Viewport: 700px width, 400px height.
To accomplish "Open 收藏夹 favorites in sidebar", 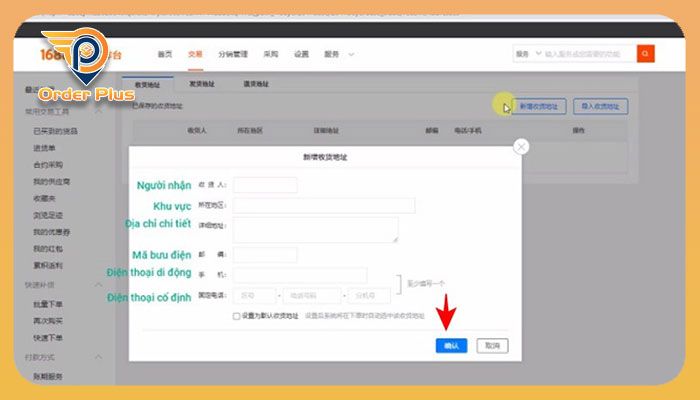I will point(44,198).
